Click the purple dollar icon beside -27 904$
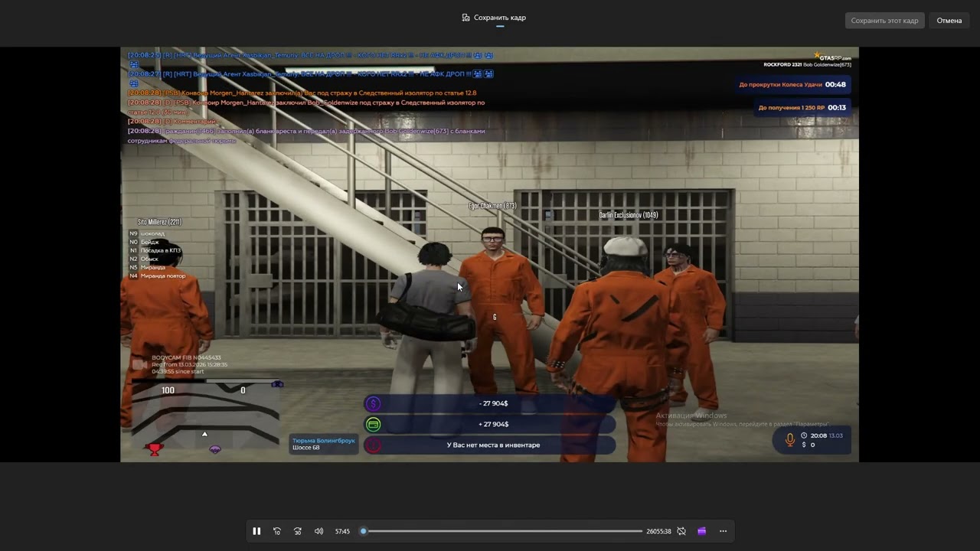The width and height of the screenshot is (980, 551). (x=373, y=403)
